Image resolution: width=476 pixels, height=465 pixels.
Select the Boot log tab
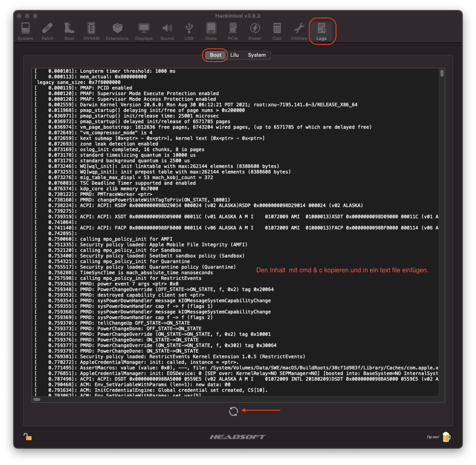point(215,55)
